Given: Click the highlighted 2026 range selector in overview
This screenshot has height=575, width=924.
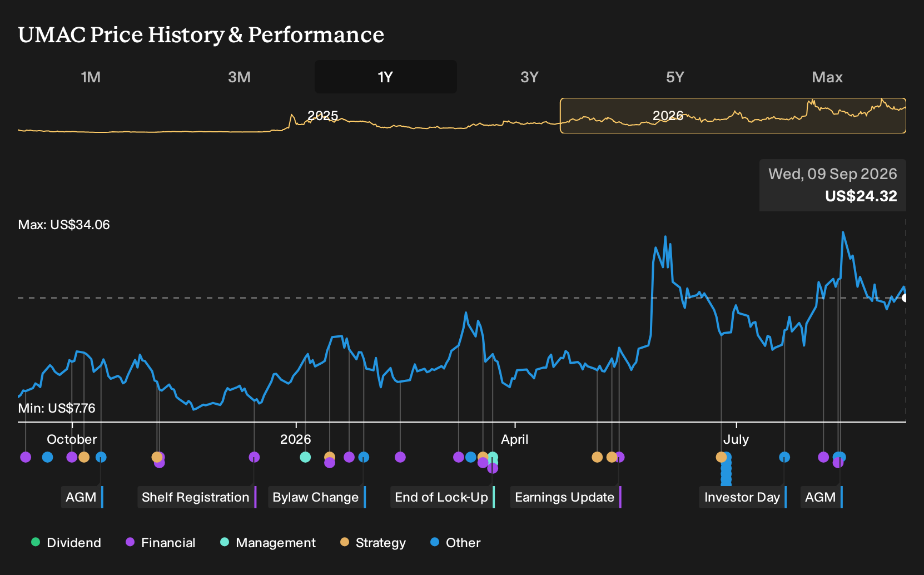Looking at the screenshot, I should point(733,116).
